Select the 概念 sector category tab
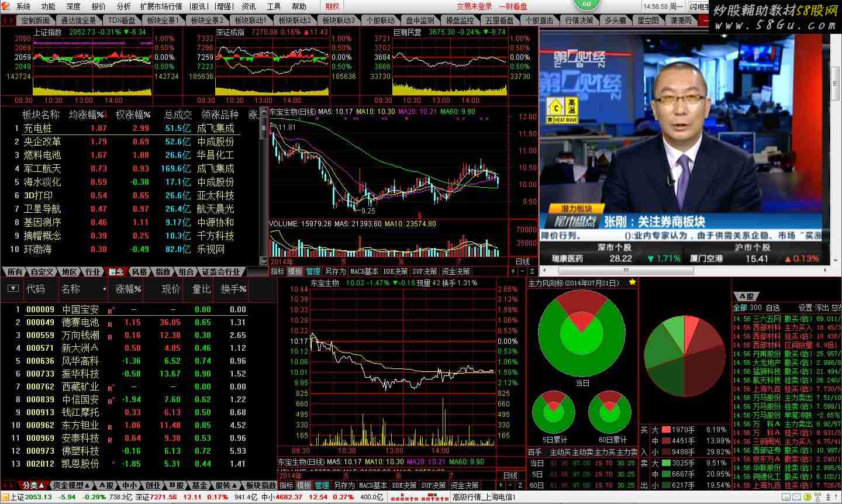 tap(116, 271)
